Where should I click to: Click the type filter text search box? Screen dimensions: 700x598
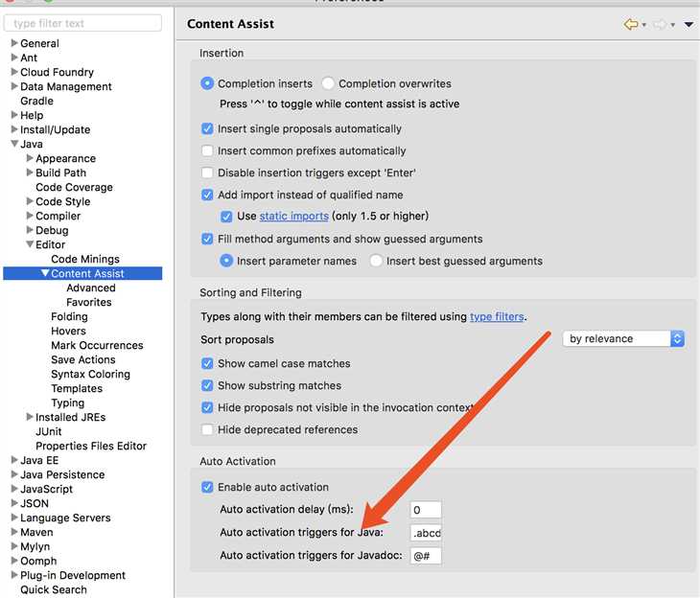[82, 23]
